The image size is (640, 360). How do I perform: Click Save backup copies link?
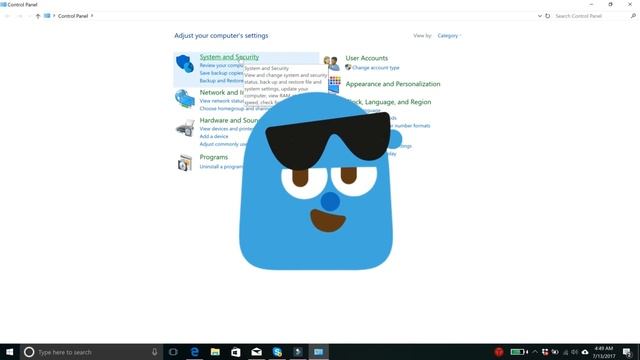click(221, 73)
